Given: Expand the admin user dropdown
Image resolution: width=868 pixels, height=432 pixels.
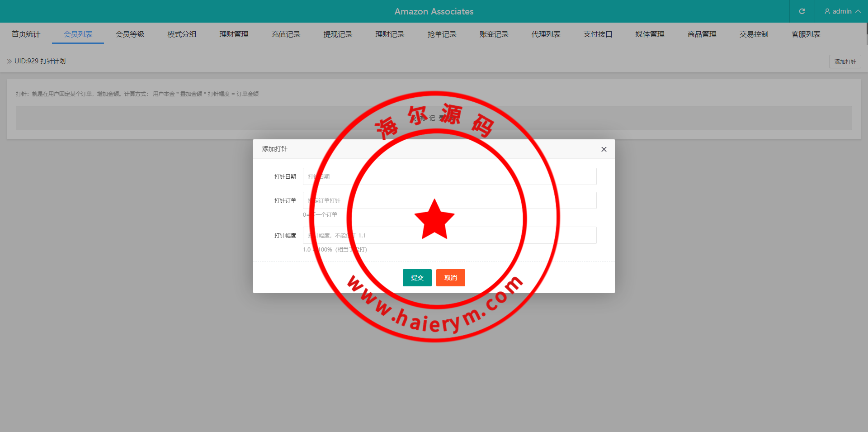Looking at the screenshot, I should [x=842, y=11].
